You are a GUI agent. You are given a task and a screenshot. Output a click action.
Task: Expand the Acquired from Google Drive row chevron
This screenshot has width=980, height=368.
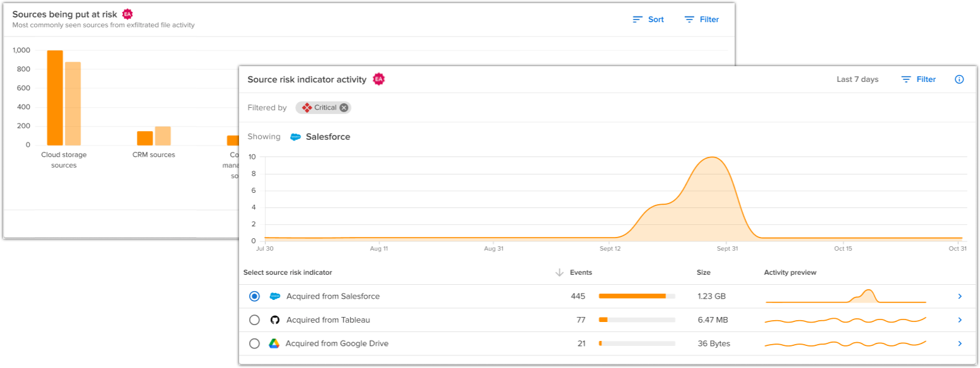[x=959, y=343]
